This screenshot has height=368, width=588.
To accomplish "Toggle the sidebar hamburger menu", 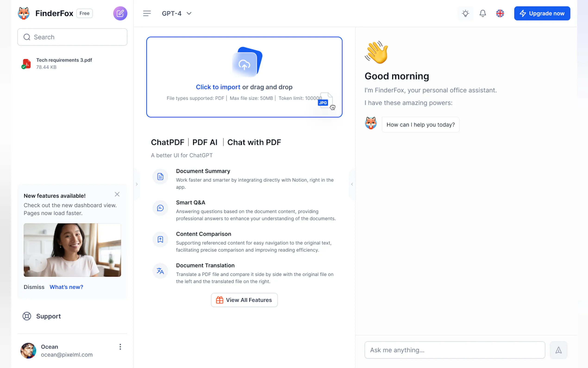I will point(147,13).
